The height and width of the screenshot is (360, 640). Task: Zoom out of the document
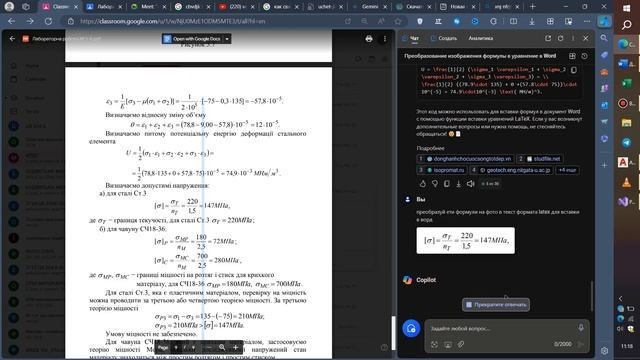(209, 347)
